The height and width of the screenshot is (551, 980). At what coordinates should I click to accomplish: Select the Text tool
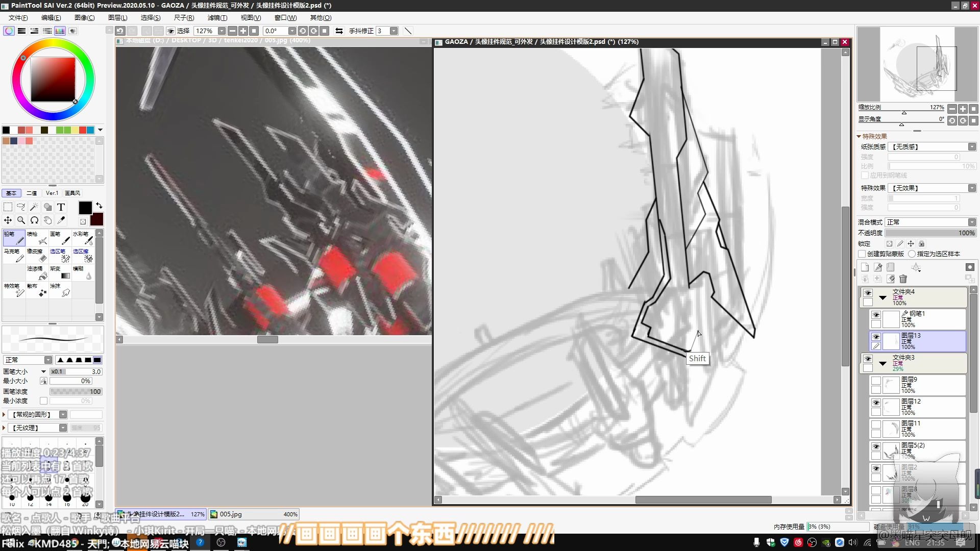click(61, 207)
